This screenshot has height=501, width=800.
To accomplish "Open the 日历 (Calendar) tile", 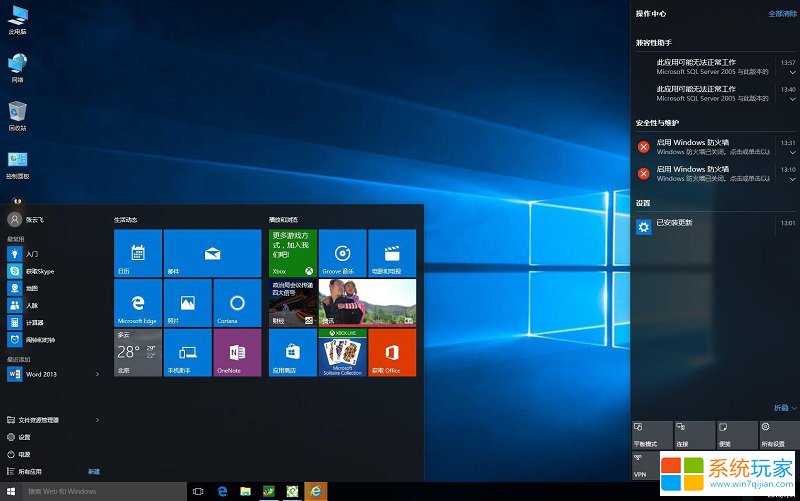I will [138, 253].
